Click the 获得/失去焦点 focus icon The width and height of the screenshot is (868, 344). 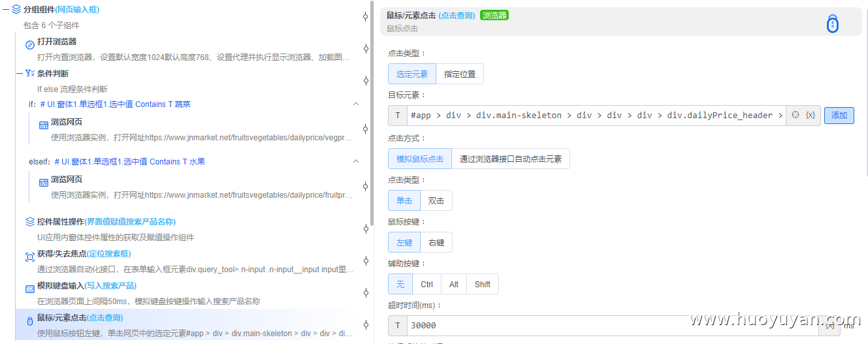(29, 257)
